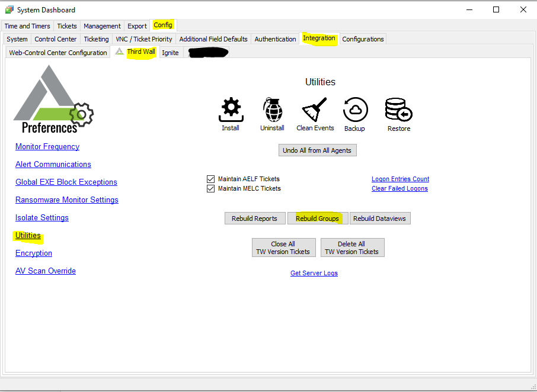The height and width of the screenshot is (392, 537).
Task: Open Additional Field Defaults tab
Action: [x=213, y=39]
